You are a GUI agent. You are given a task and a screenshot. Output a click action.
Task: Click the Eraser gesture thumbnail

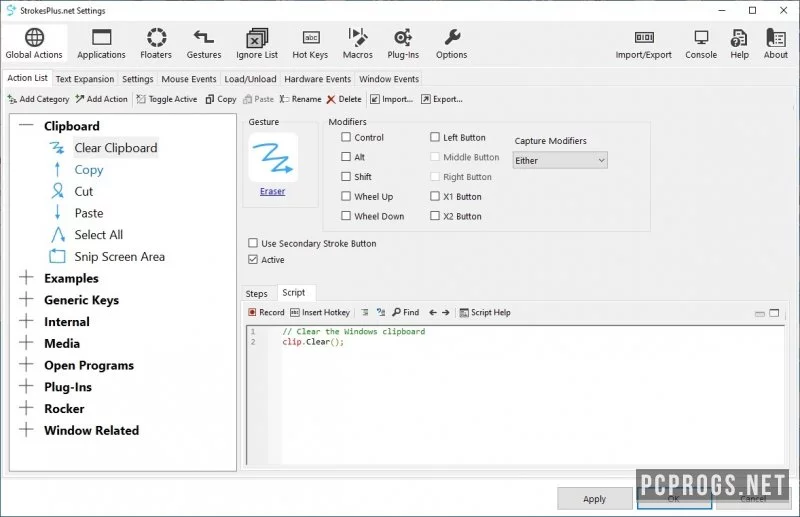[273, 157]
